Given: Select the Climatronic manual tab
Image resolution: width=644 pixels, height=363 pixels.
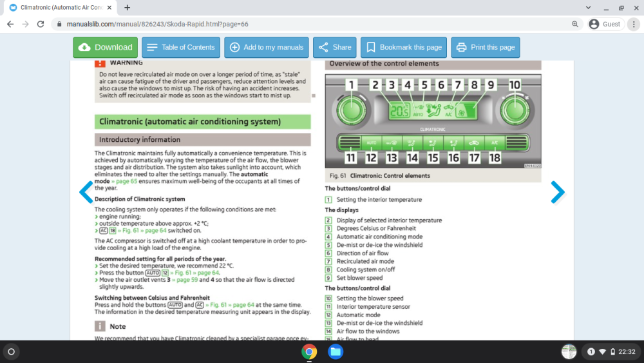Looking at the screenshot, I should pyautogui.click(x=60, y=7).
